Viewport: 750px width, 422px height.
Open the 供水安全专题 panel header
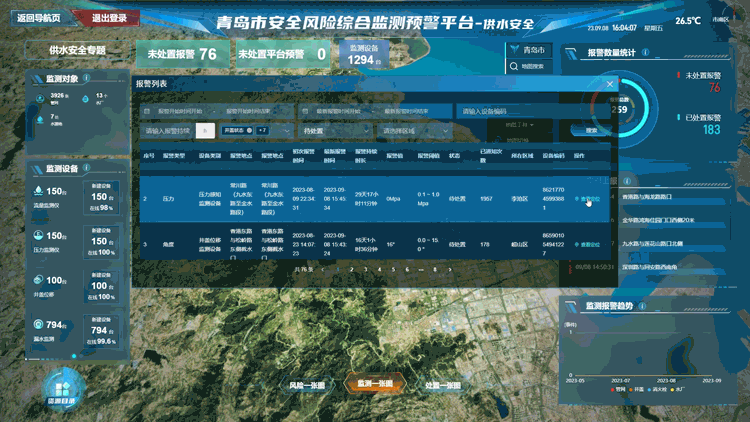(77, 50)
